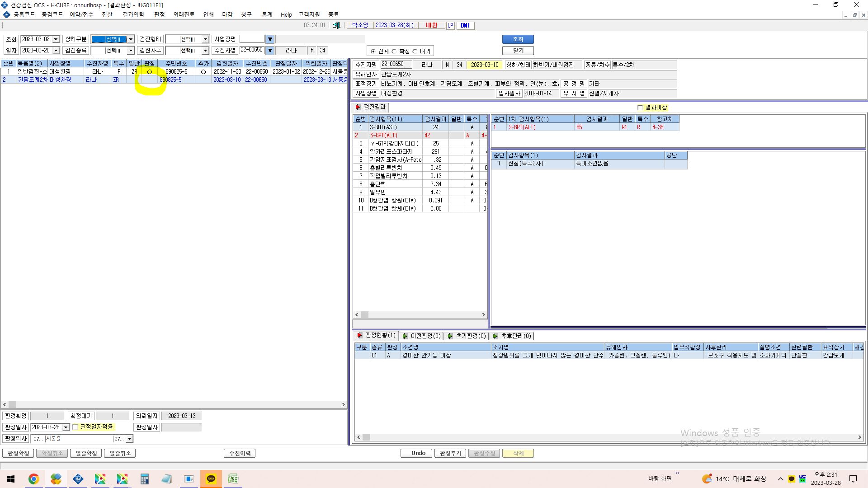This screenshot has width=868, height=488.
Task: Click the exit door icon beside 03.24.01
Action: [336, 25]
